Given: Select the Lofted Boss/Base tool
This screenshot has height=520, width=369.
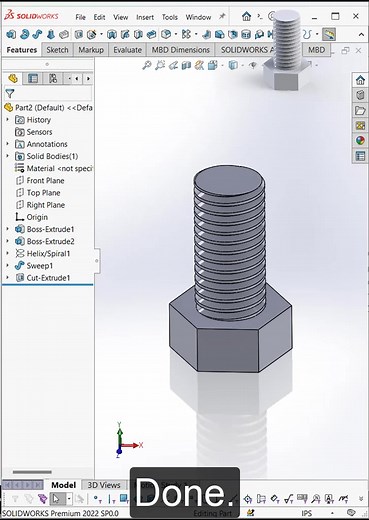Looking at the screenshot, I should (51, 34).
